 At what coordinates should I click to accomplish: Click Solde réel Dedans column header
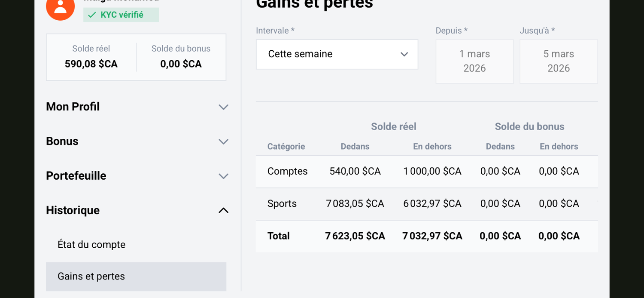(355, 147)
